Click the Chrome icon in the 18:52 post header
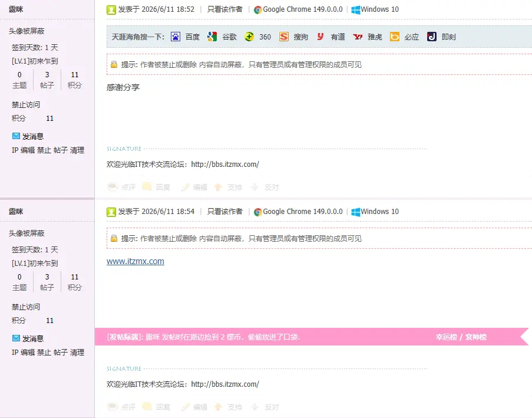 click(258, 10)
